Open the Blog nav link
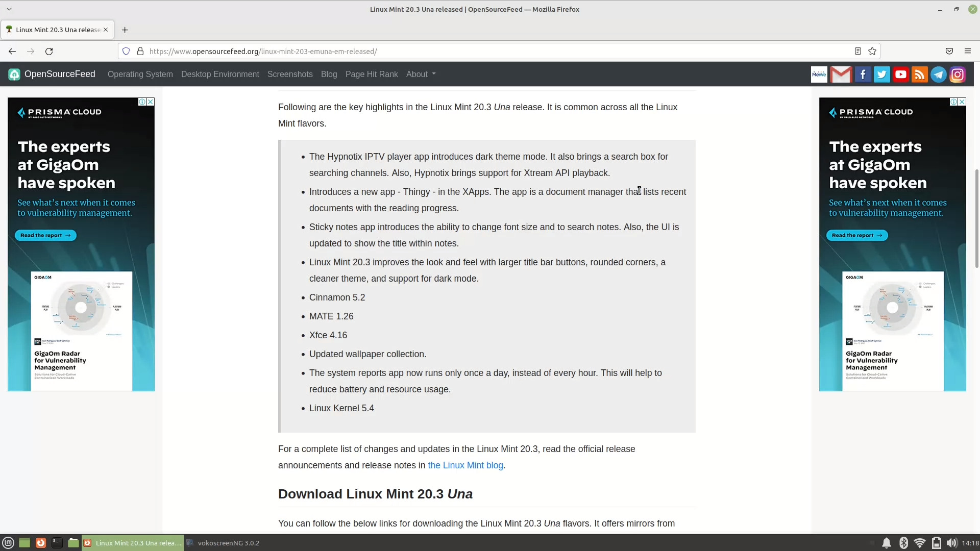Viewport: 980px width, 551px height. pos(329,74)
